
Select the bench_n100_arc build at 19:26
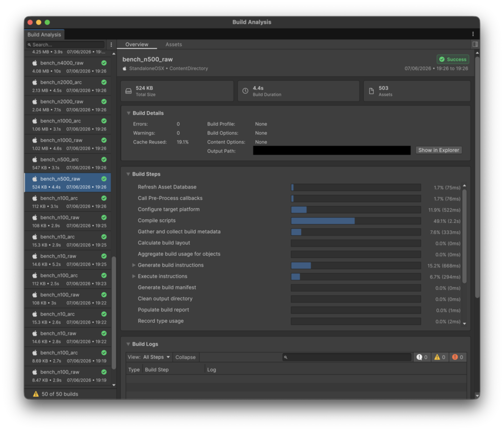pos(68,202)
